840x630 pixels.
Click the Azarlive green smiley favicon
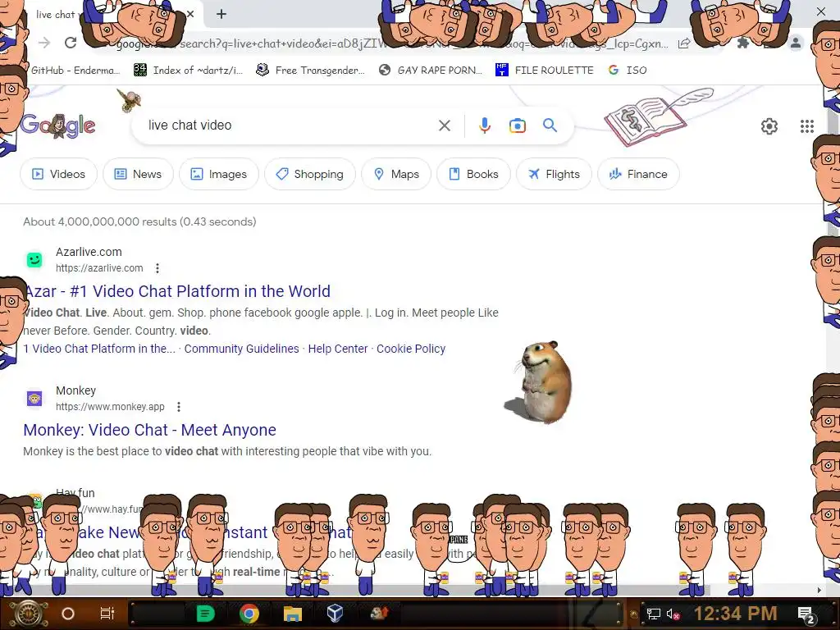click(x=34, y=260)
